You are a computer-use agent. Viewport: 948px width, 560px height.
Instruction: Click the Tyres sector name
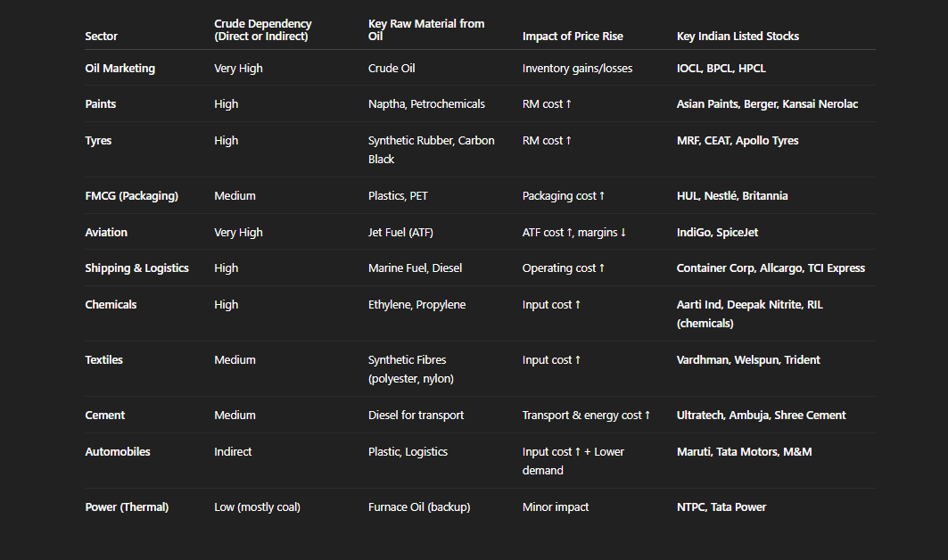click(x=98, y=141)
